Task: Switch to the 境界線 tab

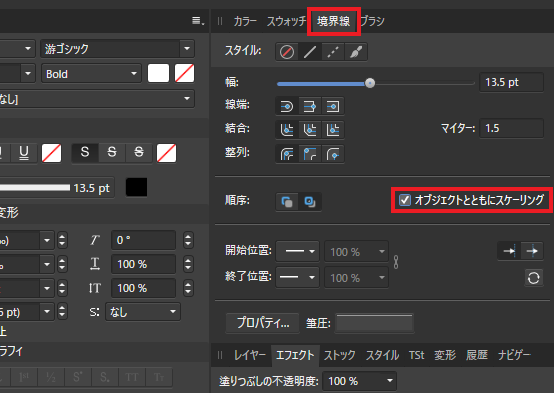Action: pyautogui.click(x=333, y=21)
